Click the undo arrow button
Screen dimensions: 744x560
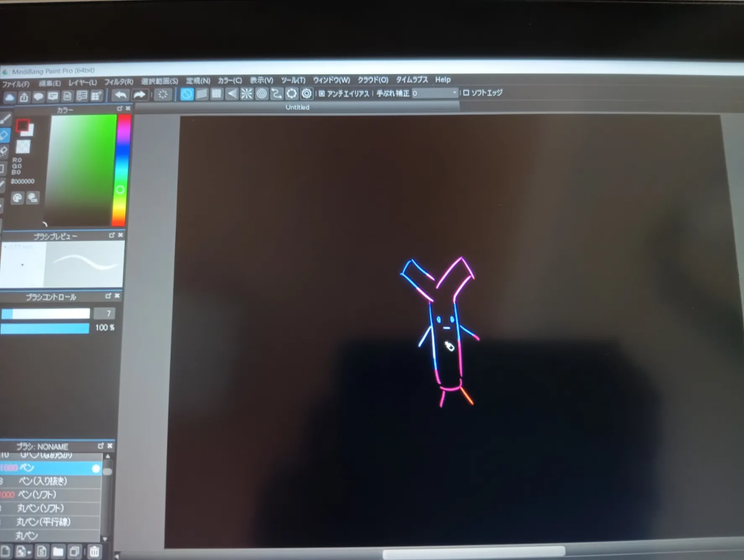click(121, 95)
